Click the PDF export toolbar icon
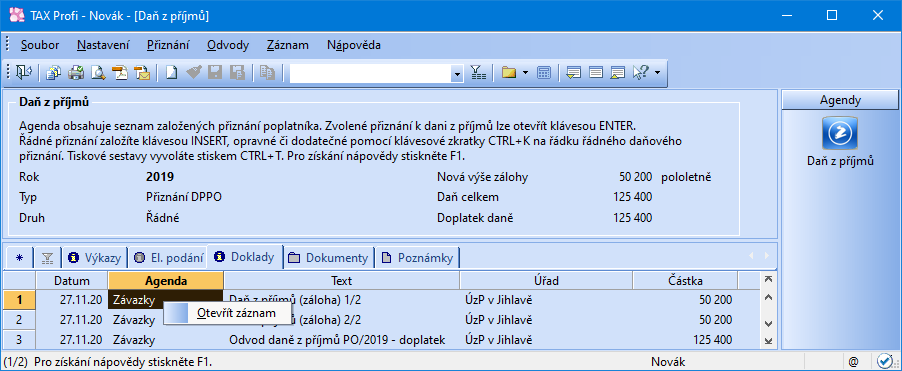Image resolution: width=902 pixels, height=371 pixels. click(x=120, y=72)
